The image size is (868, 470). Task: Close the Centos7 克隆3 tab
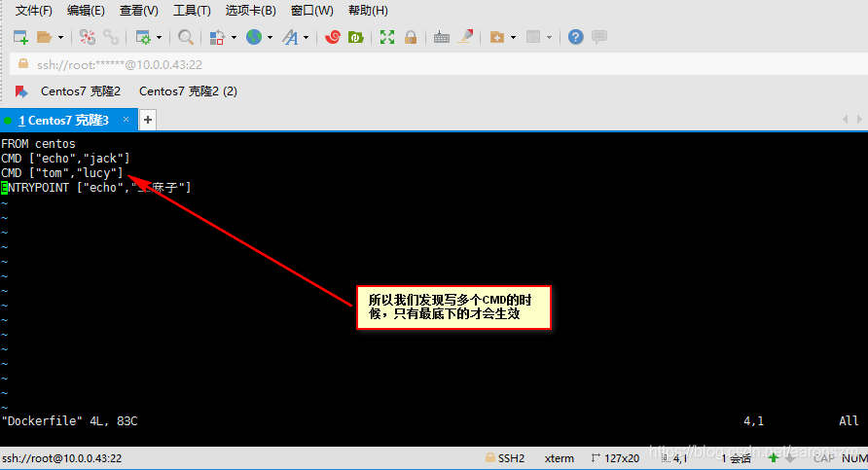[127, 119]
